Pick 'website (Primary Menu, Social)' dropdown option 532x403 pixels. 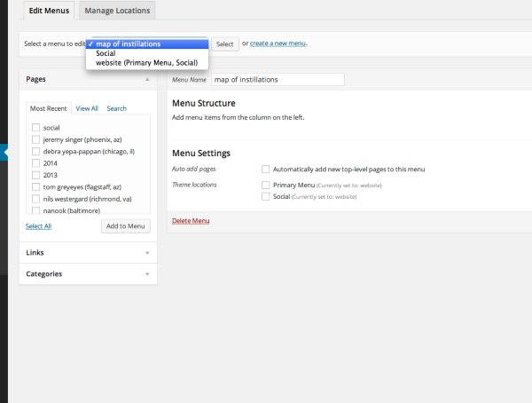146,63
